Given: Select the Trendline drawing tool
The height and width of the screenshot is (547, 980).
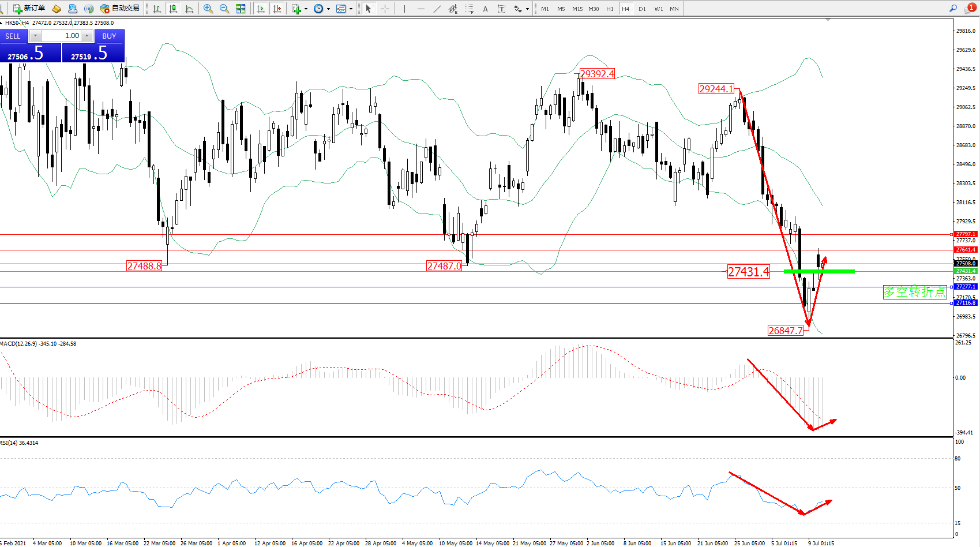Looking at the screenshot, I should [437, 9].
